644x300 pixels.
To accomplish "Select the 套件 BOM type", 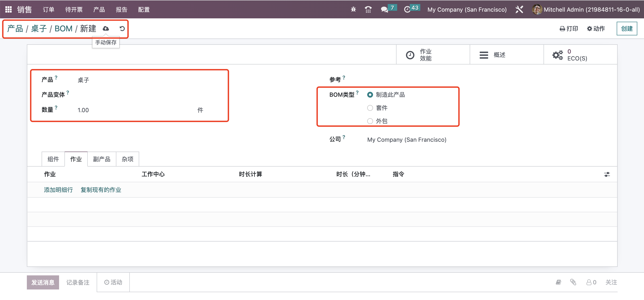I will coord(370,108).
